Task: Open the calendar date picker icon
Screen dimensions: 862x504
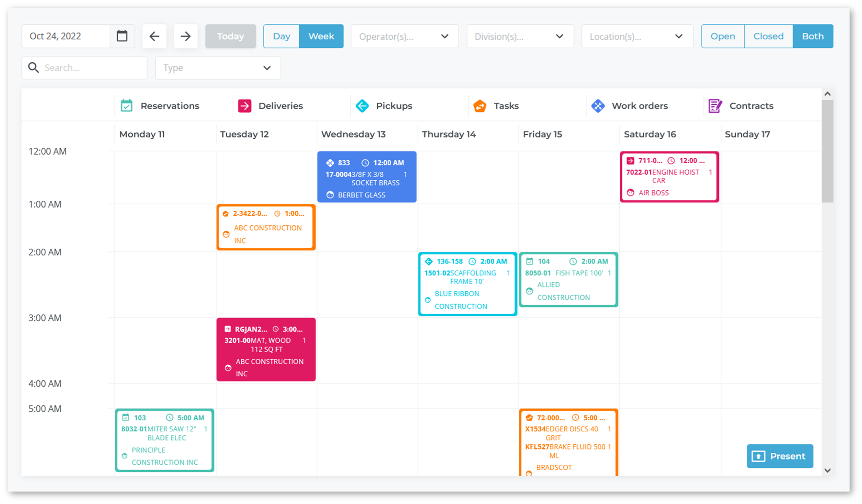Action: pyautogui.click(x=122, y=36)
